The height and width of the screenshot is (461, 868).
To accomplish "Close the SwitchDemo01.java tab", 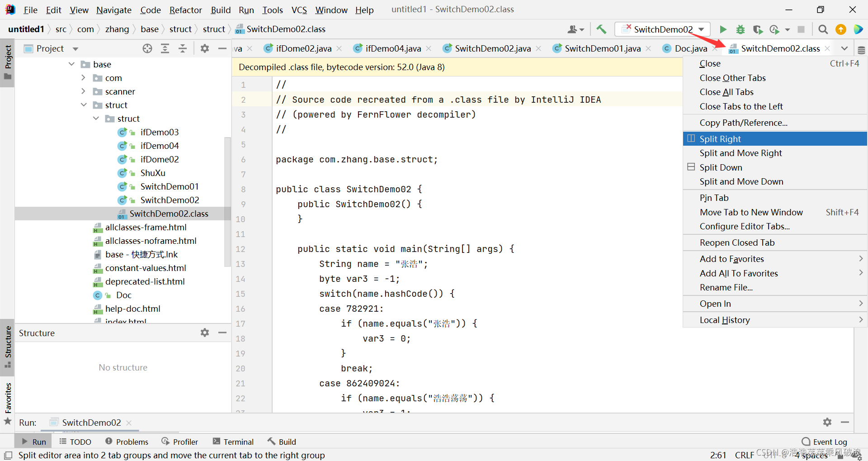I will click(x=648, y=48).
